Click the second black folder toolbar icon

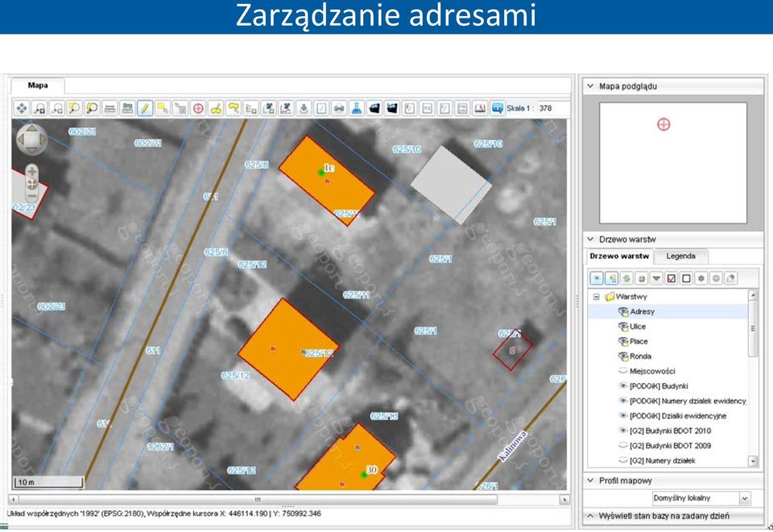coord(392,109)
